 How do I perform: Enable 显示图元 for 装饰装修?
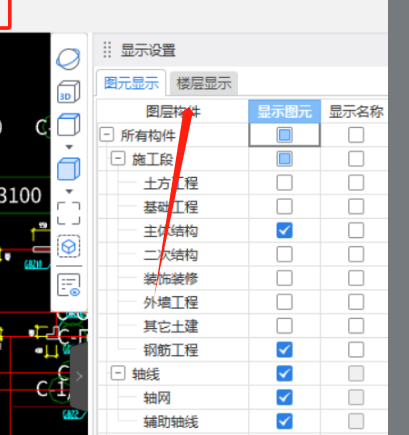(284, 278)
